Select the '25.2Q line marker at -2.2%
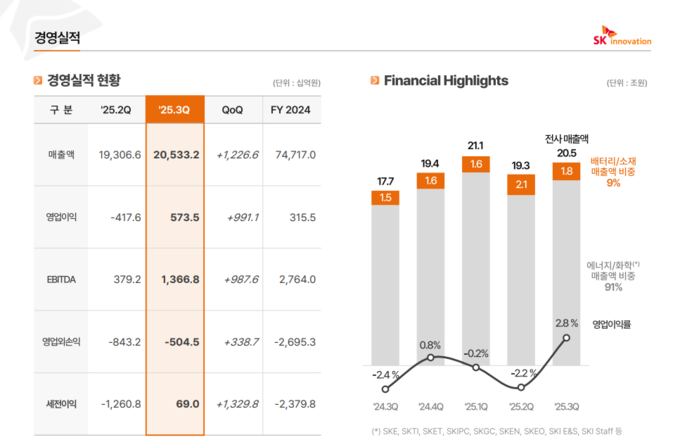 (x=521, y=387)
